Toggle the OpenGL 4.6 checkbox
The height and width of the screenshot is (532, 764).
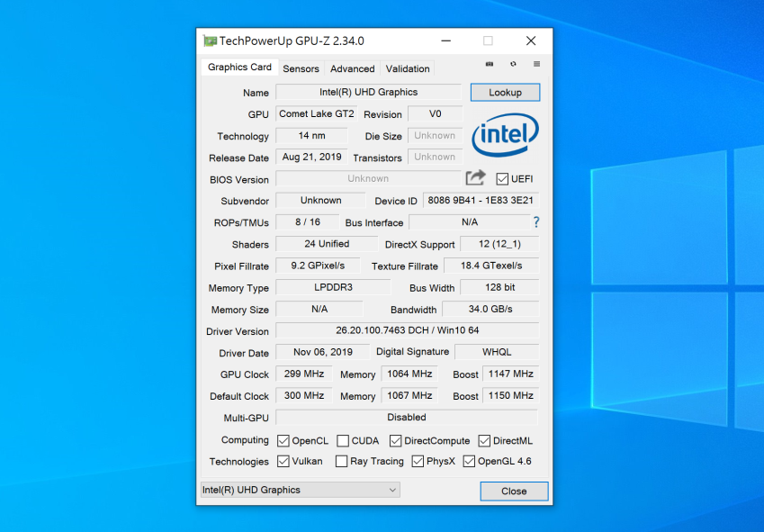click(469, 461)
